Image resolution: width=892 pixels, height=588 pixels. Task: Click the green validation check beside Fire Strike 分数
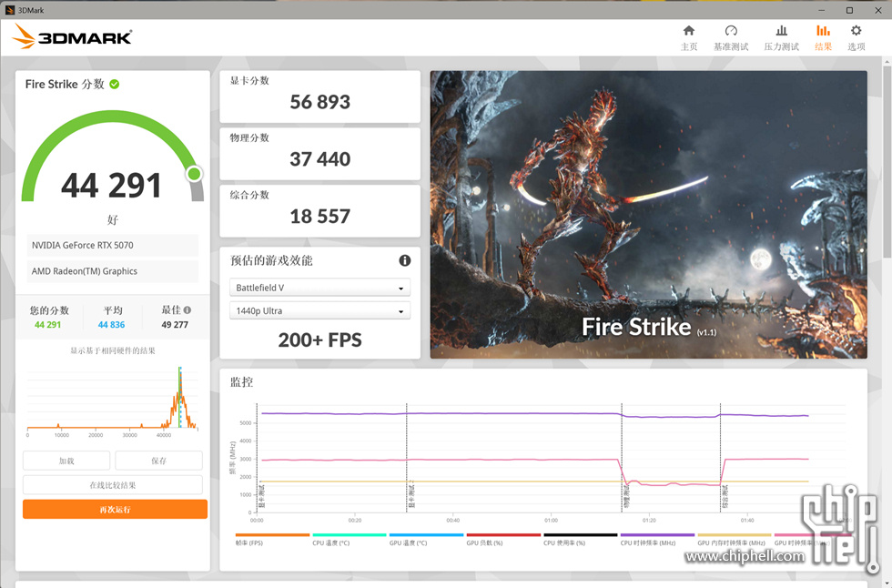[x=115, y=84]
